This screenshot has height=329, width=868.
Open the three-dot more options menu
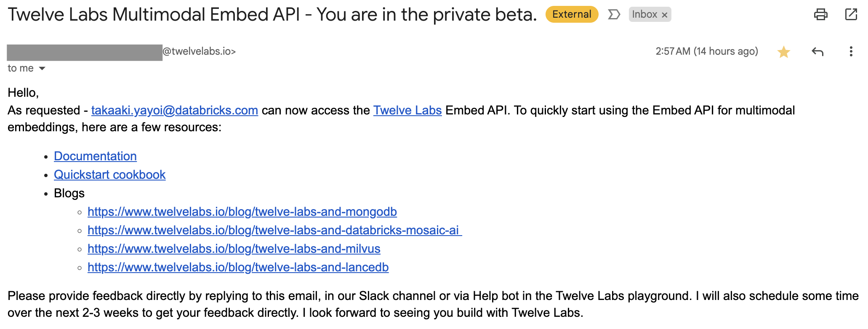coord(851,51)
